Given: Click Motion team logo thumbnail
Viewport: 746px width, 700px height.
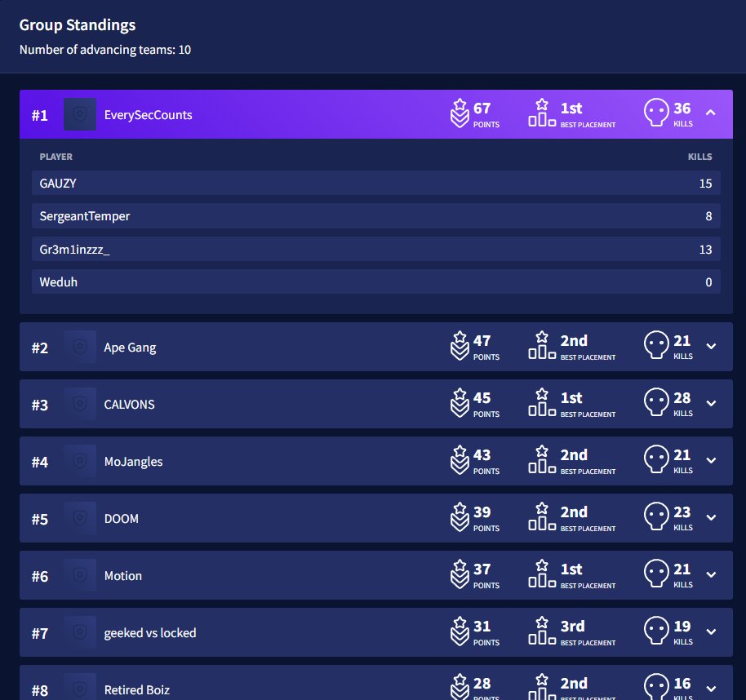Looking at the screenshot, I should pyautogui.click(x=80, y=575).
